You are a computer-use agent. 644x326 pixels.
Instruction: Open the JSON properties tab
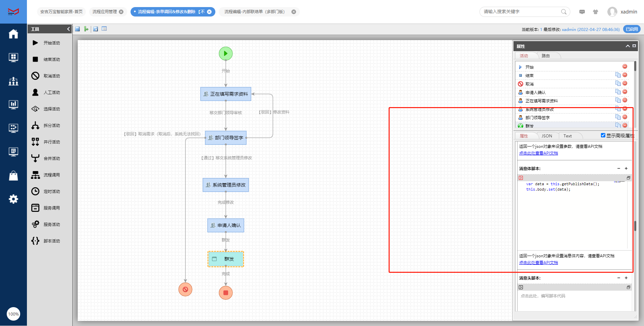[546, 136]
